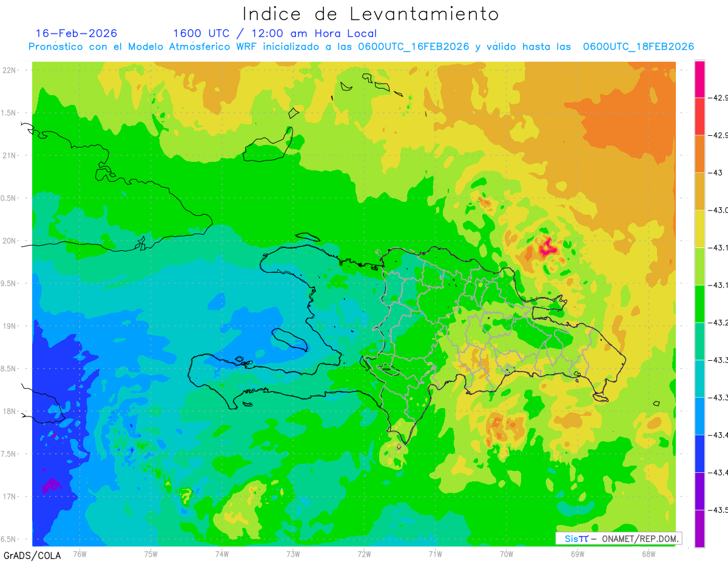Screen dimensions: 728x562
Task: Click the '75W' longitude label
Action: pos(151,554)
